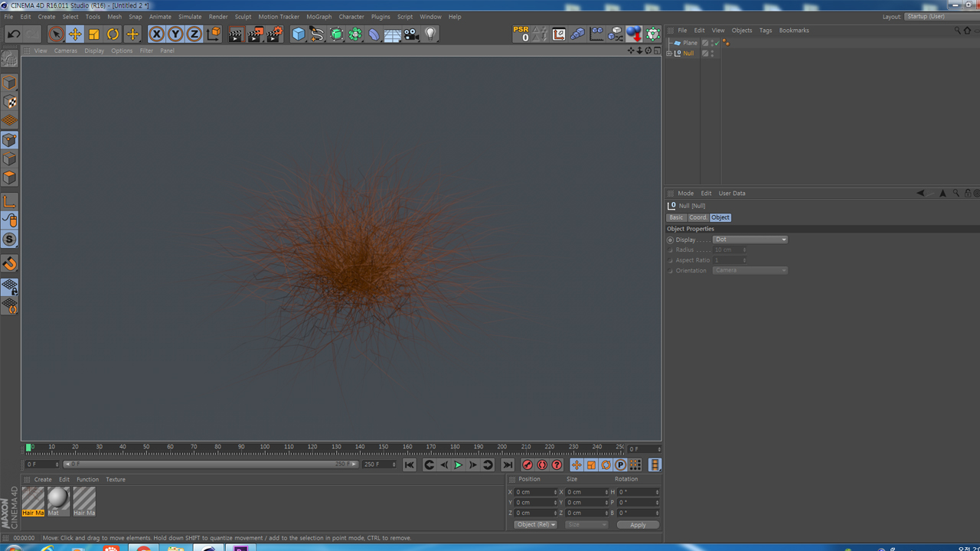Screen dimensions: 980x551
Task: Open the Sculpt menu
Action: 243,16
